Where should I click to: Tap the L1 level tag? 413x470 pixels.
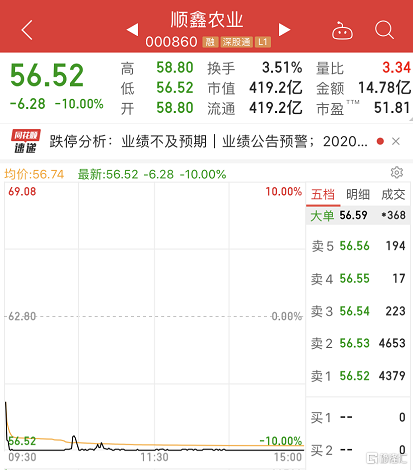pyautogui.click(x=263, y=42)
